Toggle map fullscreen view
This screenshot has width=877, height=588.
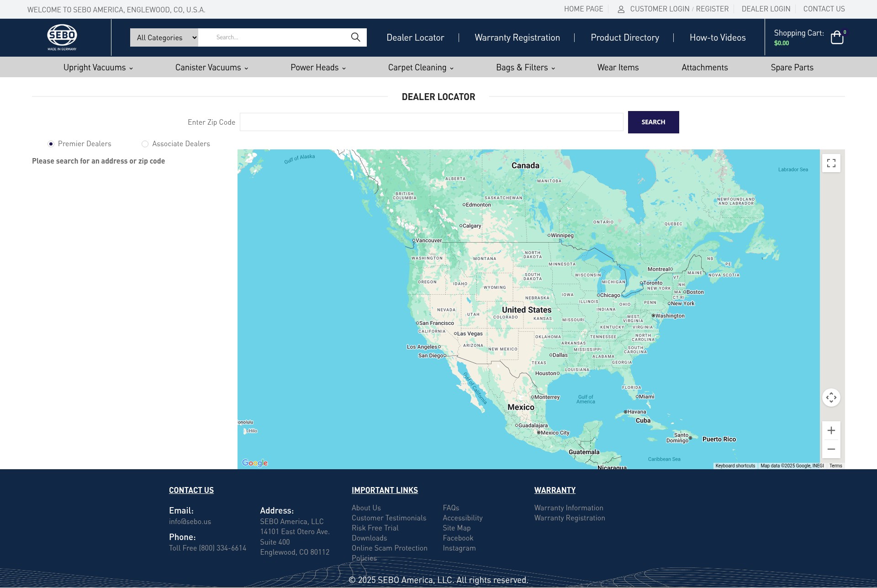coord(831,163)
